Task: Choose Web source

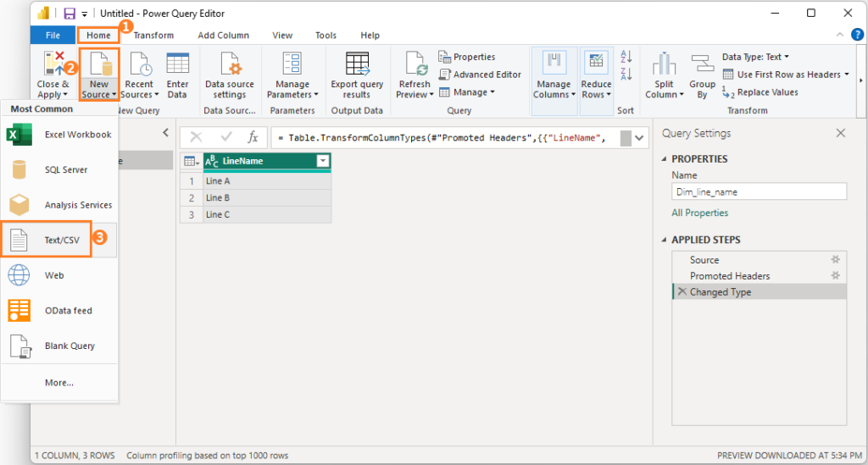Action: [x=59, y=275]
